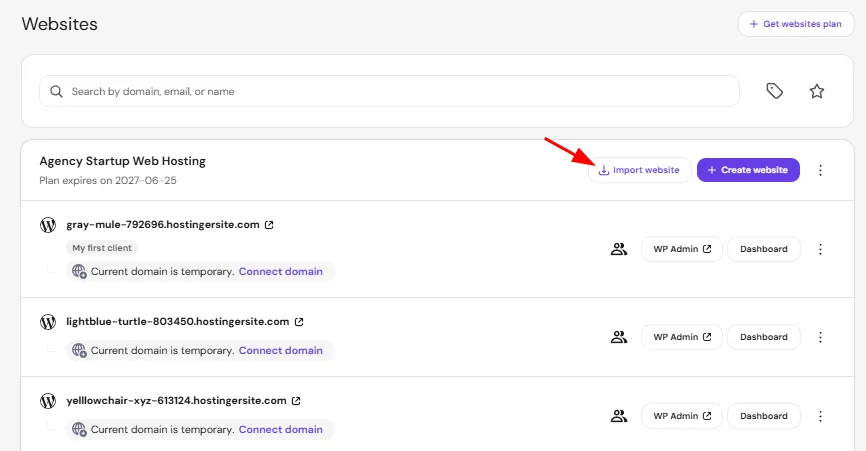866x451 pixels.
Task: Open external link icon beside gray-mule-792696 domain
Action: pos(269,225)
